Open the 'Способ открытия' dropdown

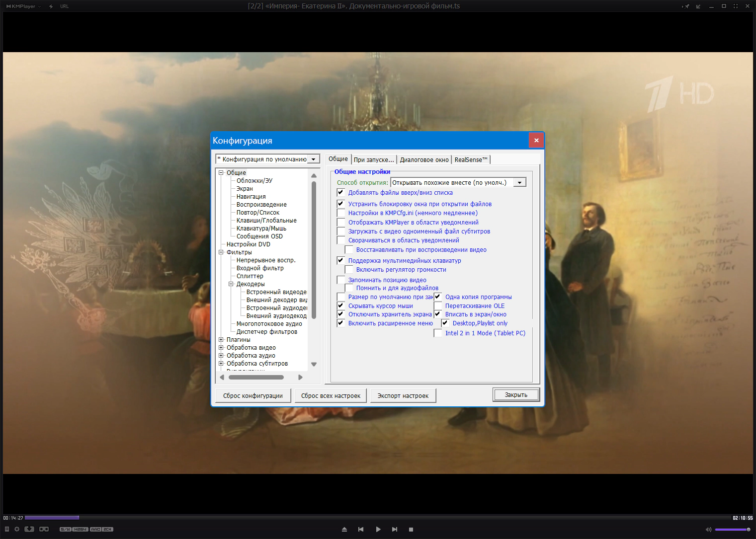point(519,183)
